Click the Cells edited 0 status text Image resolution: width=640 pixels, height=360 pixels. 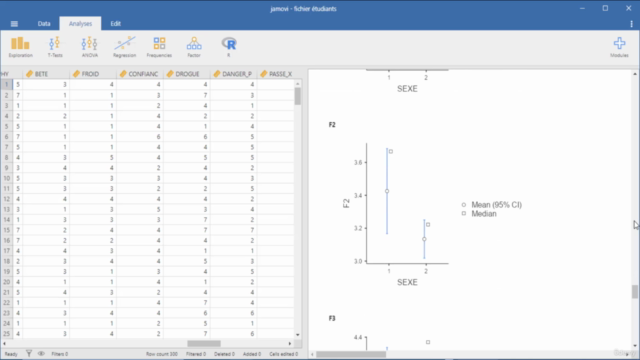(x=284, y=354)
